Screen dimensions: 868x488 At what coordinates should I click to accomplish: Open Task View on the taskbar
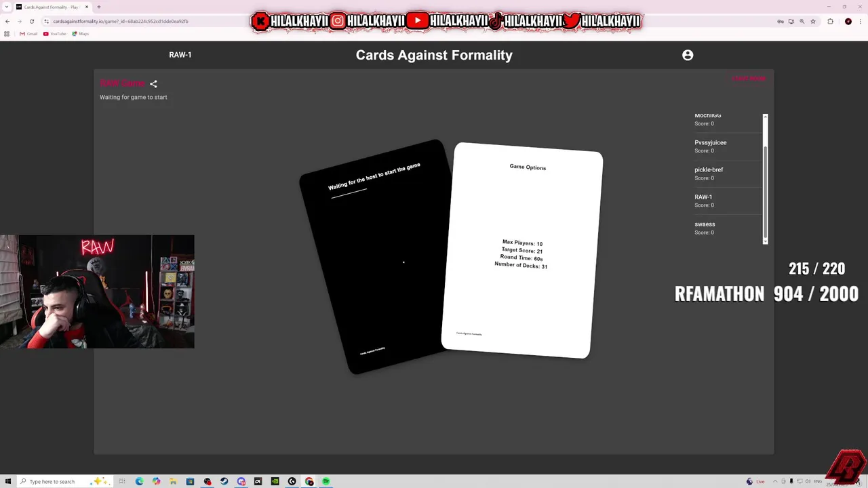tap(122, 481)
